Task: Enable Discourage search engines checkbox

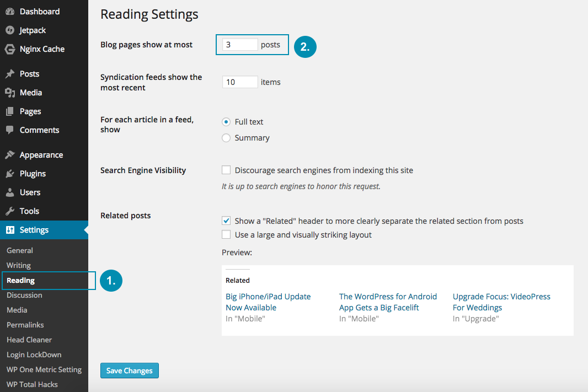Action: click(x=226, y=170)
